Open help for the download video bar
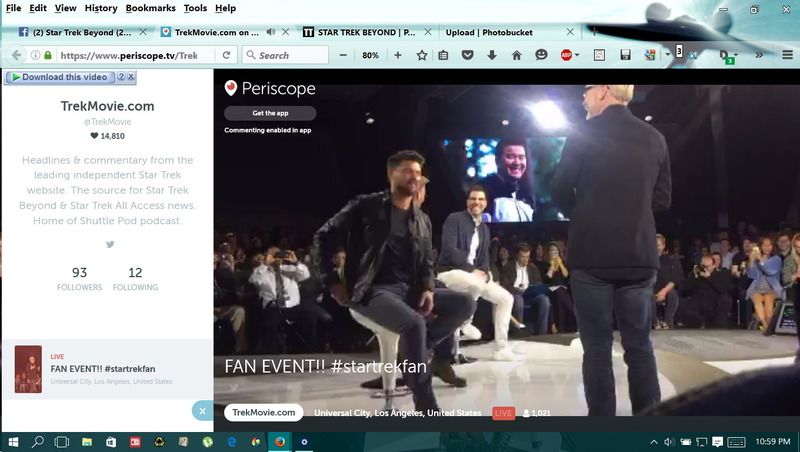Image resolution: width=800 pixels, height=452 pixels. pyautogui.click(x=121, y=77)
